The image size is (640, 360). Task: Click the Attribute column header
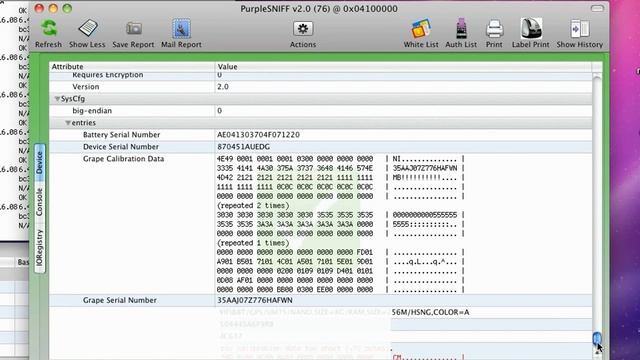tap(132, 67)
